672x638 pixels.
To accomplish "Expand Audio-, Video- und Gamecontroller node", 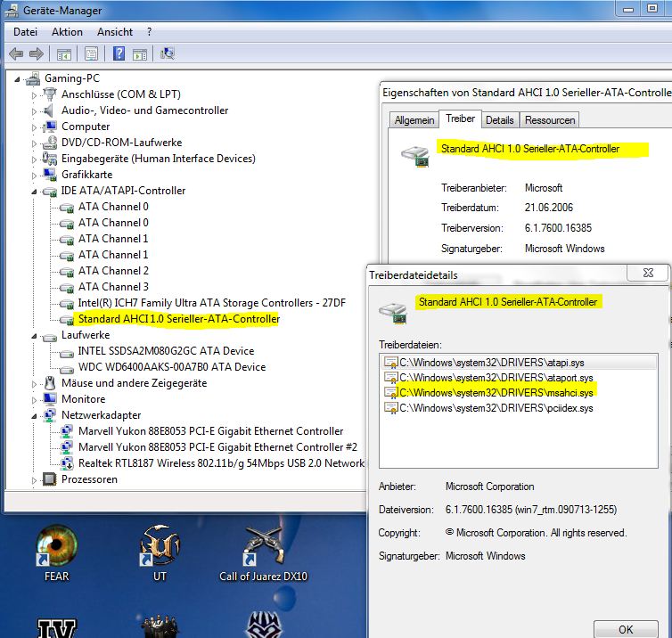I will tap(34, 111).
